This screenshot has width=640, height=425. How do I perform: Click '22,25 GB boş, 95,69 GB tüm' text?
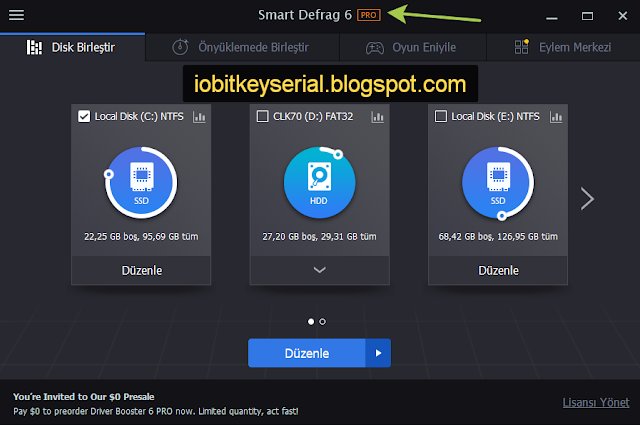click(141, 236)
